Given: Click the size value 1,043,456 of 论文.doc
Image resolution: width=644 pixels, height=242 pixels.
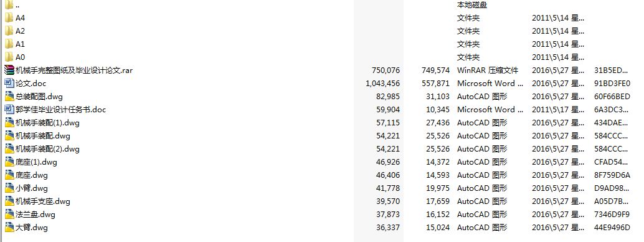Looking at the screenshot, I should coord(382,84).
